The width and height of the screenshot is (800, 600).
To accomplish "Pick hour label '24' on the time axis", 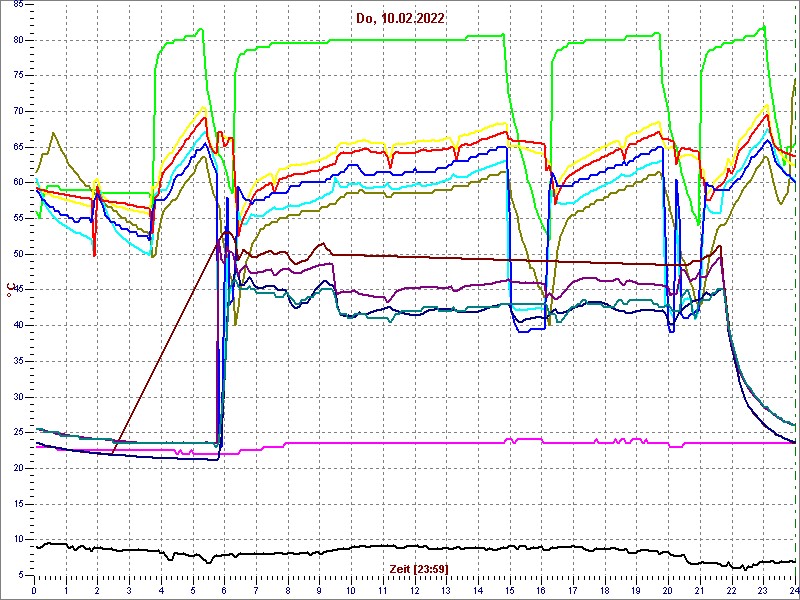I will [793, 590].
